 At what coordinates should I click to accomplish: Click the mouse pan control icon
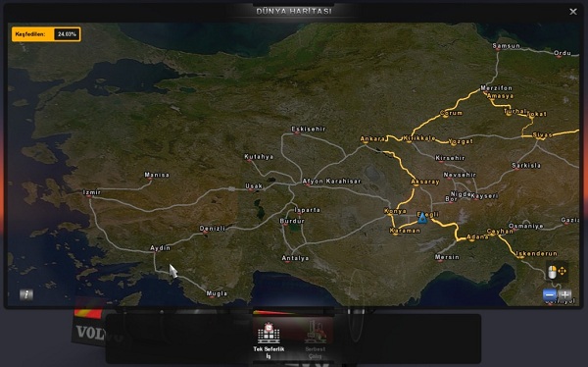(x=557, y=272)
